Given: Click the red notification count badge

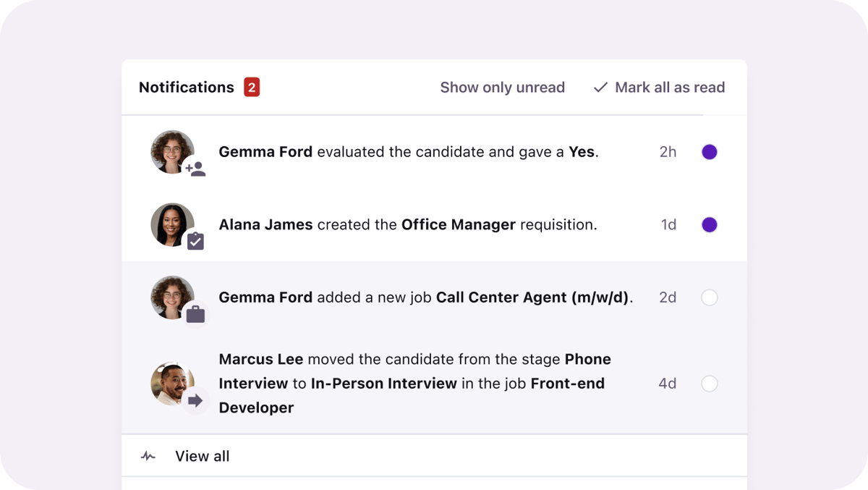Looking at the screenshot, I should click(x=252, y=86).
